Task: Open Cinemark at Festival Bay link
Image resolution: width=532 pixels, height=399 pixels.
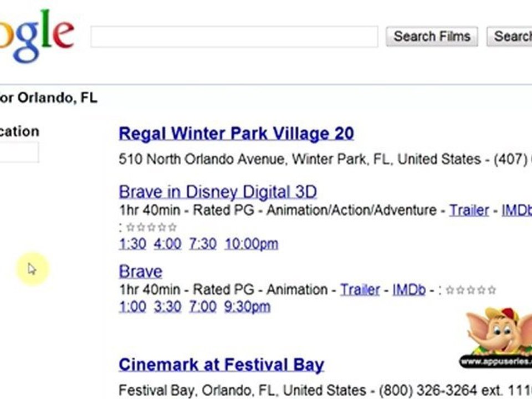Action: click(222, 365)
